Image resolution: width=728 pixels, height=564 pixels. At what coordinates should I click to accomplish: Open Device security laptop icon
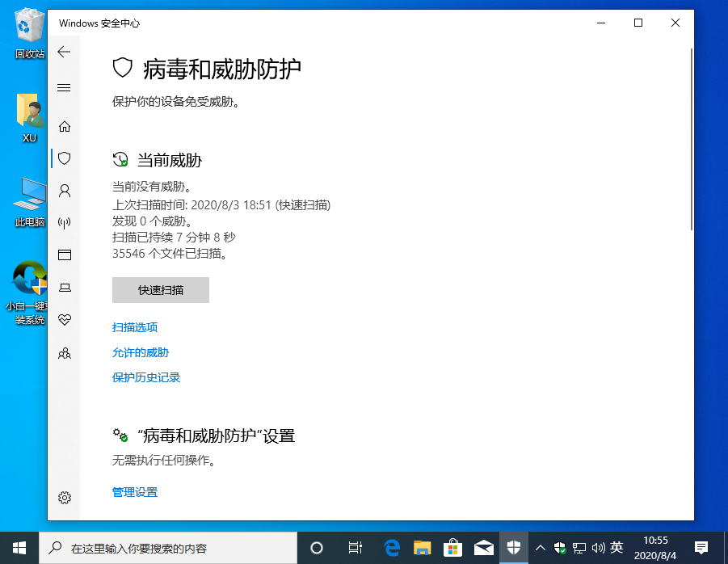(x=64, y=287)
